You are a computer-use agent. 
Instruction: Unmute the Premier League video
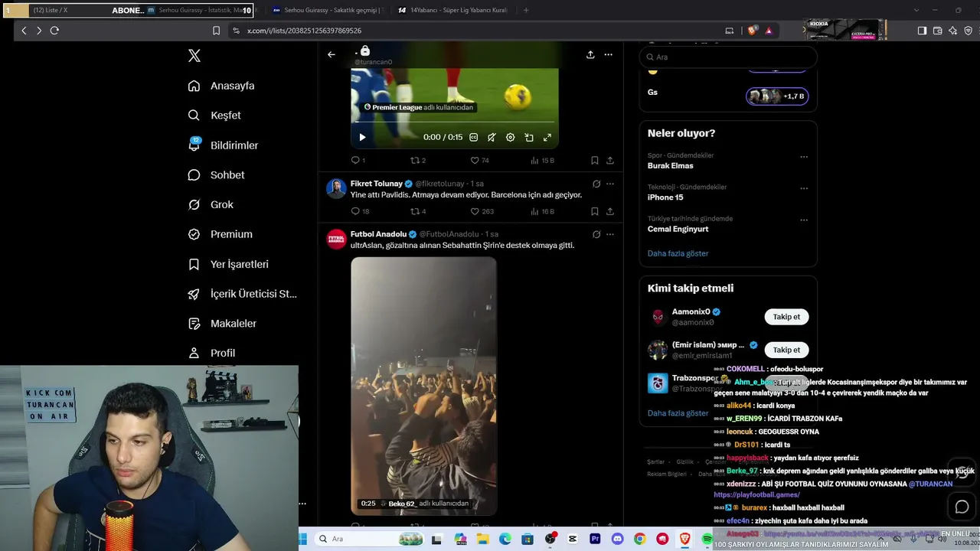click(x=492, y=138)
